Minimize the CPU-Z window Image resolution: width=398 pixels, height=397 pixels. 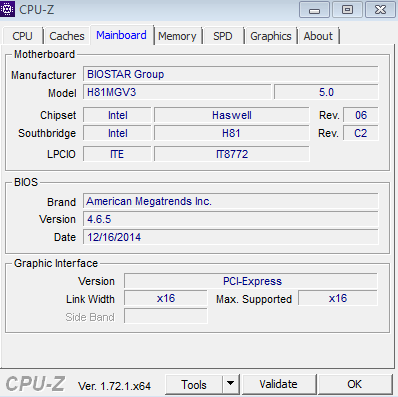click(314, 10)
